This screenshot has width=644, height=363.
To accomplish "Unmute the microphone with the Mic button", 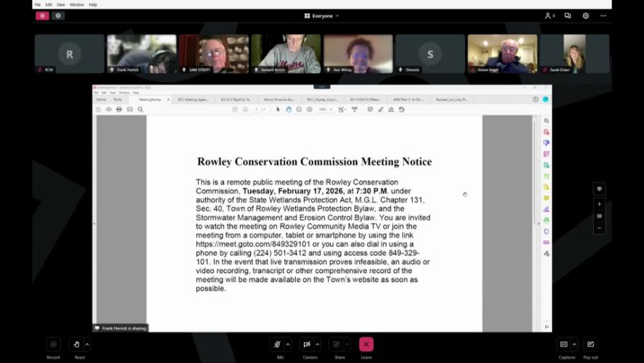I will [276, 344].
